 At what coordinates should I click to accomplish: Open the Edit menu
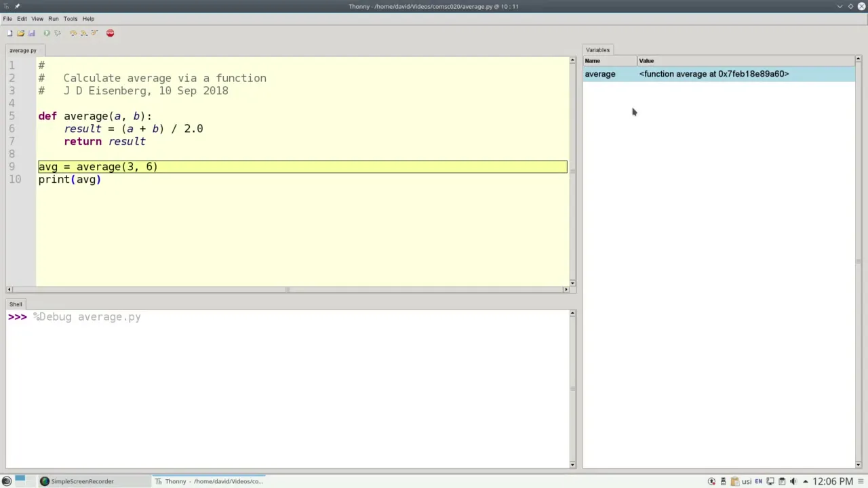click(x=22, y=19)
